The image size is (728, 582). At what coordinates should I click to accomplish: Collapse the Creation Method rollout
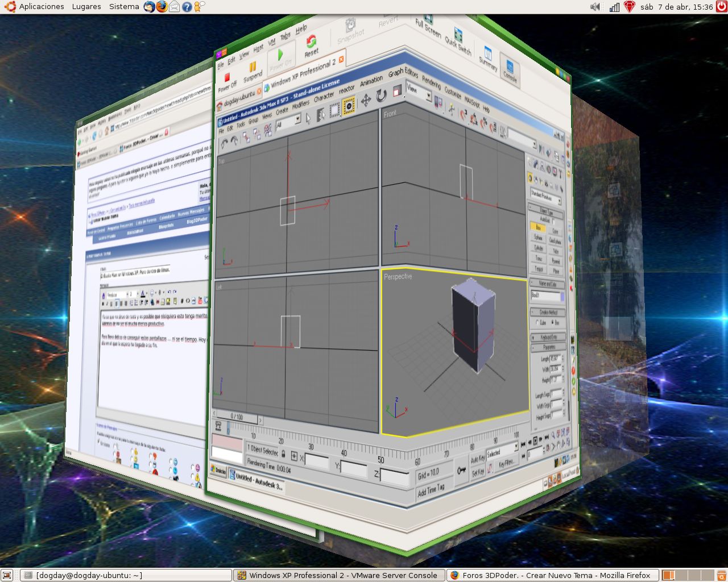click(x=548, y=312)
